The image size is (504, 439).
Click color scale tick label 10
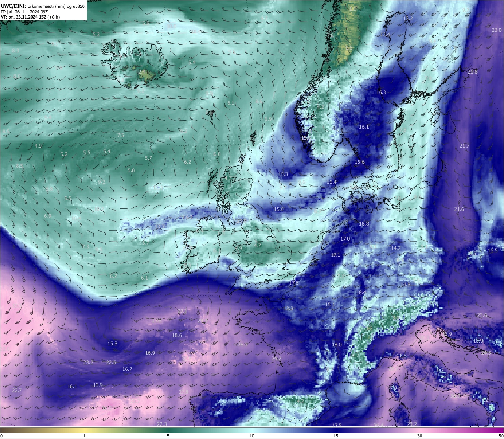tap(252, 436)
